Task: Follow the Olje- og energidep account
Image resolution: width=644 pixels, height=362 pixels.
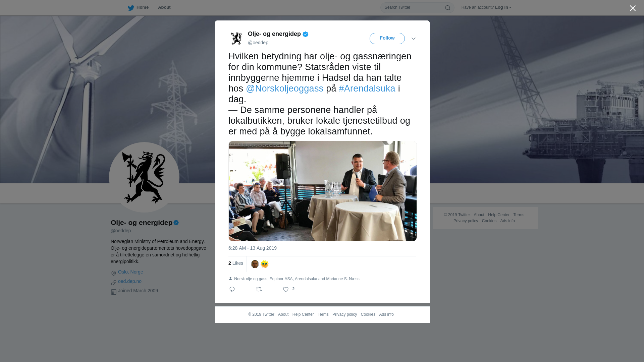Action: (x=387, y=39)
